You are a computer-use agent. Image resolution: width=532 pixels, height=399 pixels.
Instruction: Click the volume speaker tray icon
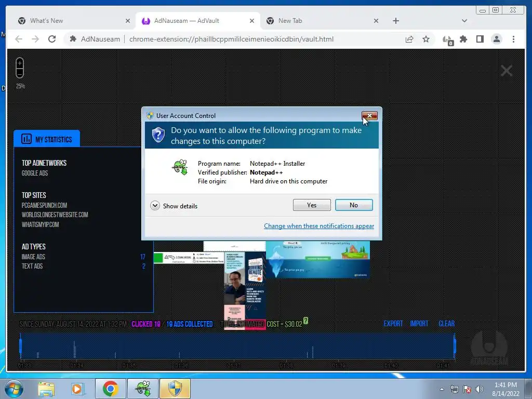[480, 389]
